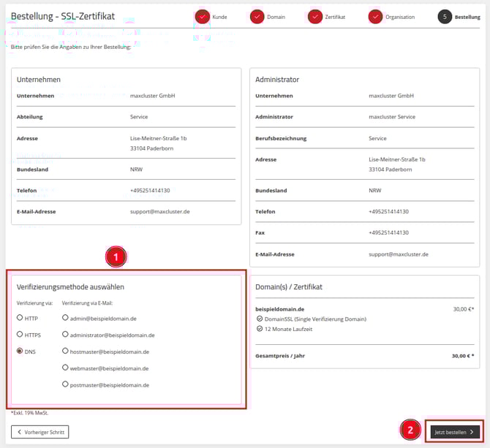Select HTTPS verification radio button

point(20,335)
